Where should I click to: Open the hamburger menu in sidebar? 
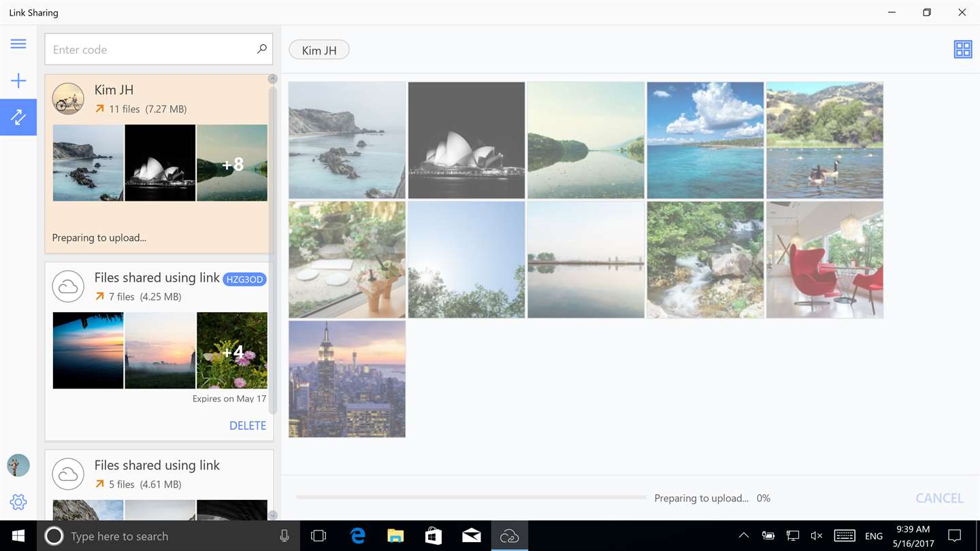click(x=18, y=44)
